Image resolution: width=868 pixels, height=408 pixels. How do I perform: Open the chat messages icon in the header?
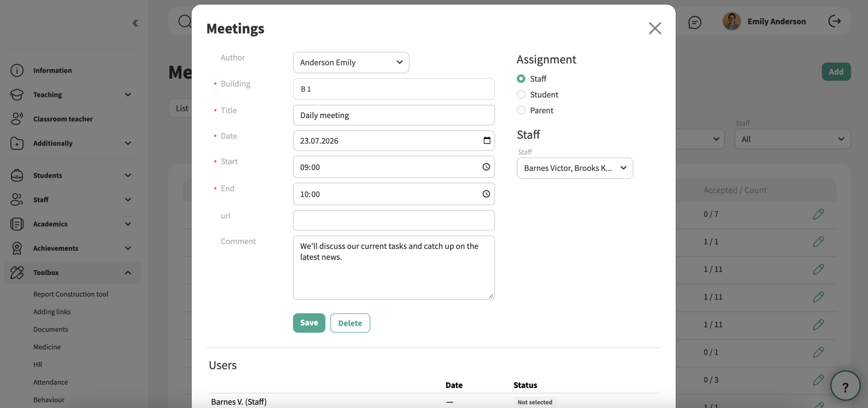click(695, 22)
